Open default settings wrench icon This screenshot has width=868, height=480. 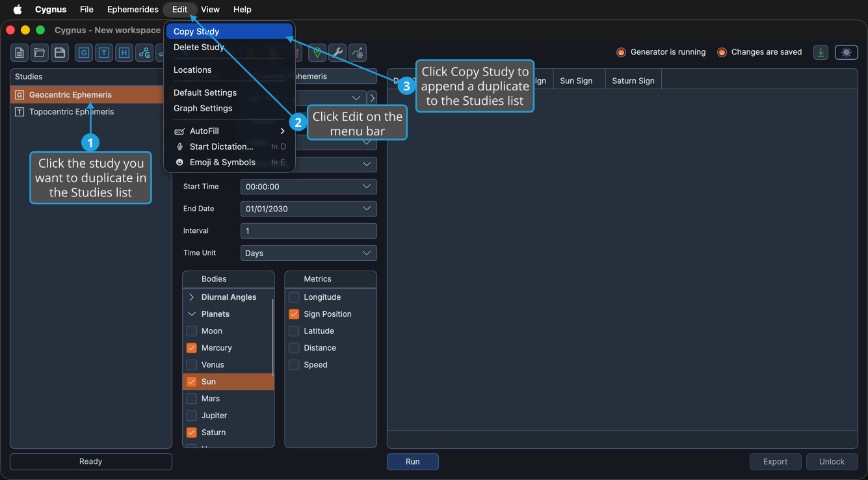[x=337, y=53]
